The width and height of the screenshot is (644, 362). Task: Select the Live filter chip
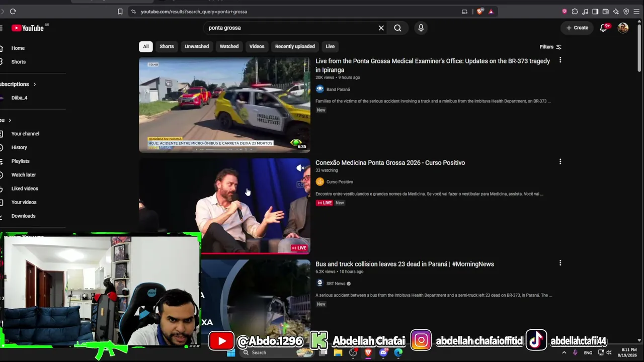pyautogui.click(x=330, y=47)
